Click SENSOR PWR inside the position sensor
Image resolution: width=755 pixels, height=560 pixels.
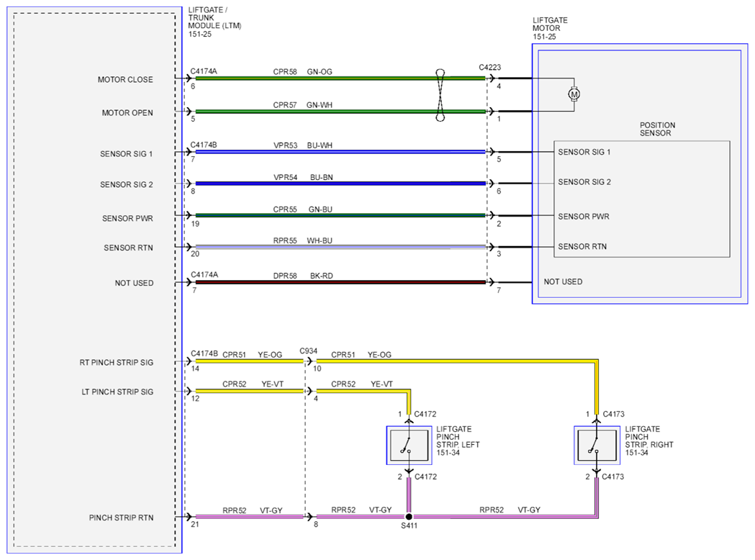(584, 217)
